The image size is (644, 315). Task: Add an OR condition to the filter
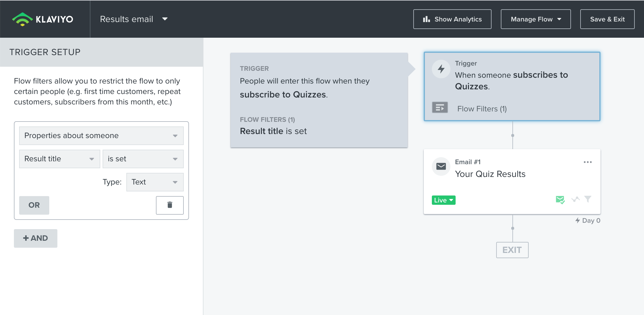34,205
